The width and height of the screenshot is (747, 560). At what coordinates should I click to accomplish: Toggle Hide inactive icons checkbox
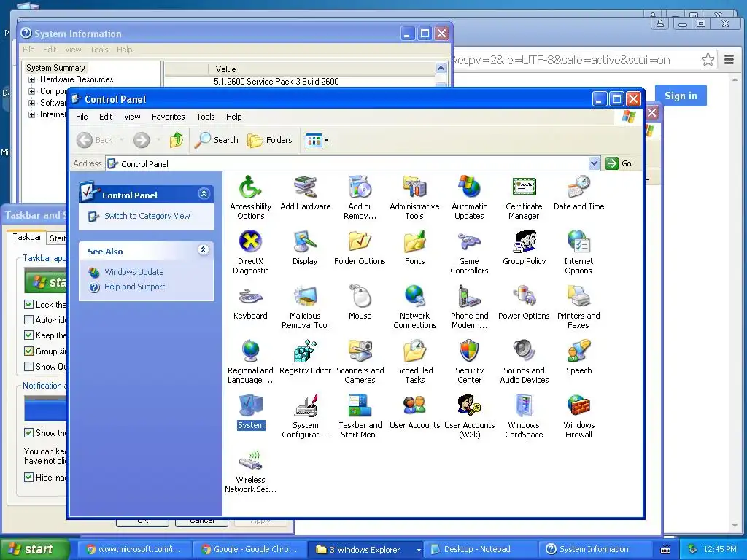[28, 477]
